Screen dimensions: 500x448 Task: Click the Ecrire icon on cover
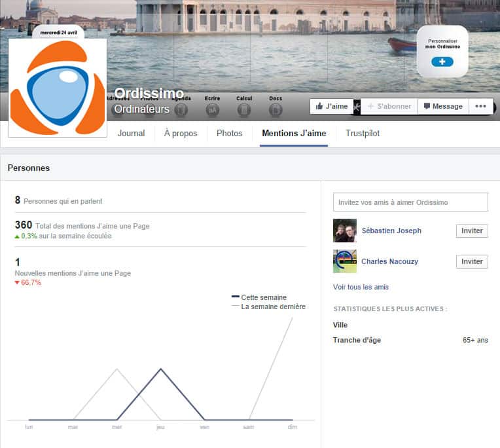click(212, 110)
